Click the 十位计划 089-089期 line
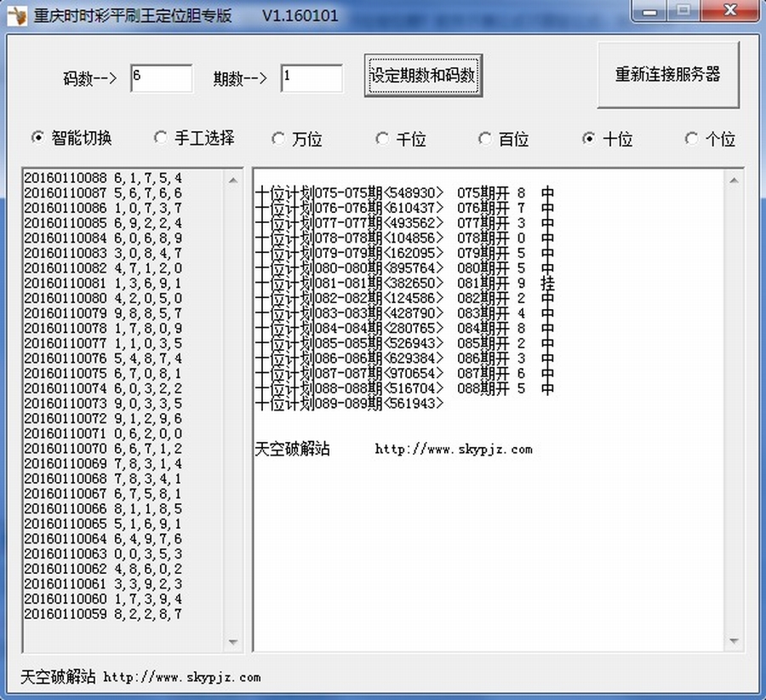 pyautogui.click(x=349, y=404)
